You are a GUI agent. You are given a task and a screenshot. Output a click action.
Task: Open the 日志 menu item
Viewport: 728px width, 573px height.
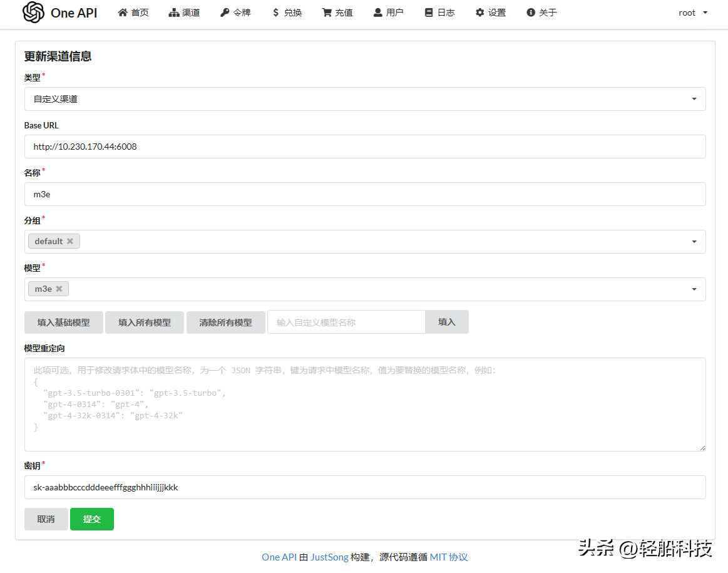tap(439, 12)
